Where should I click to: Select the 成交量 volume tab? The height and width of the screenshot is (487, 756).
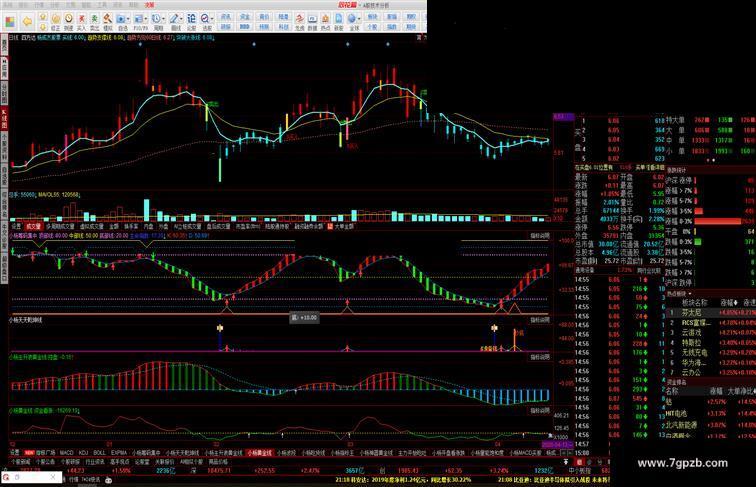point(33,226)
